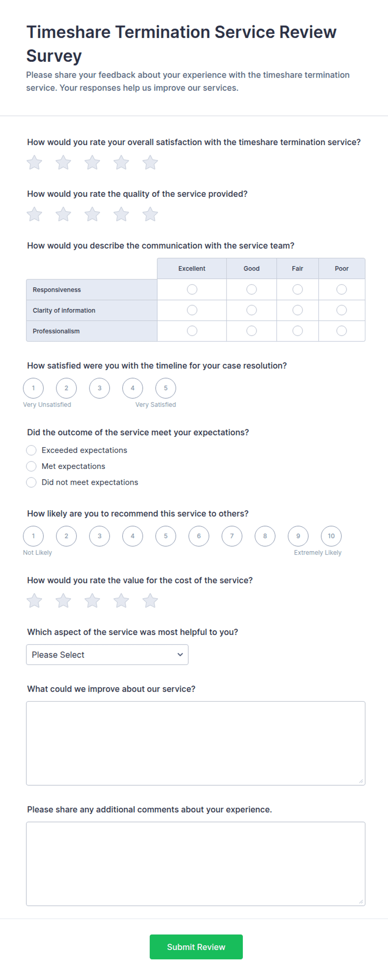Pick 7 on the recommend likelihood scale

pyautogui.click(x=232, y=536)
